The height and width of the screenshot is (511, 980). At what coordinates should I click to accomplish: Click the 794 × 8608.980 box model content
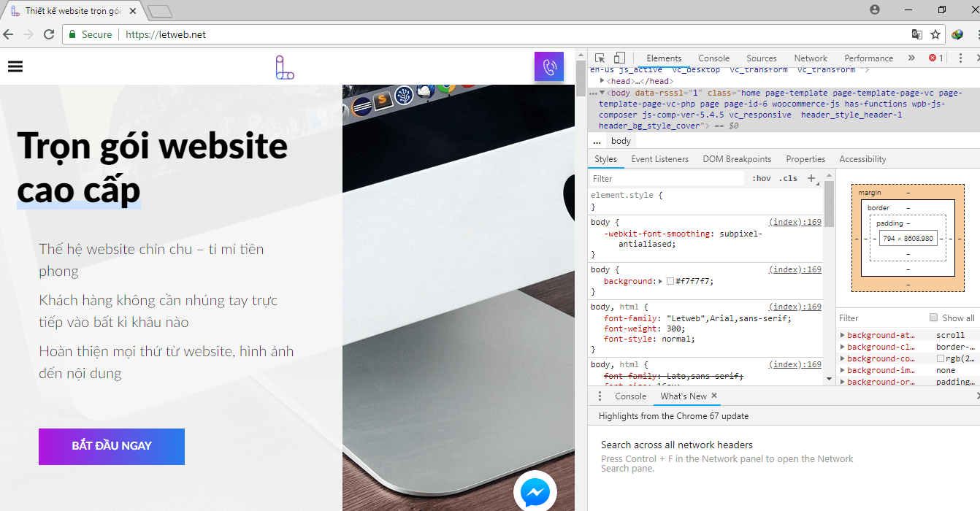click(908, 239)
